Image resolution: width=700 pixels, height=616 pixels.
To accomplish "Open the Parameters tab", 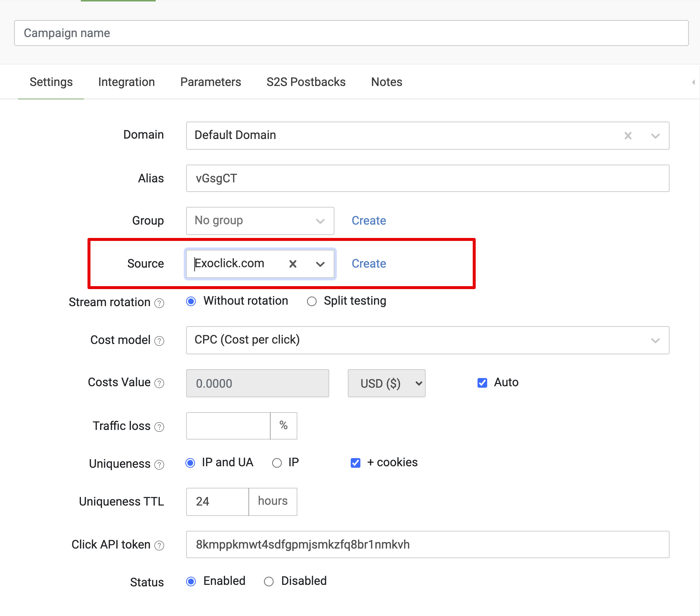I will (211, 82).
